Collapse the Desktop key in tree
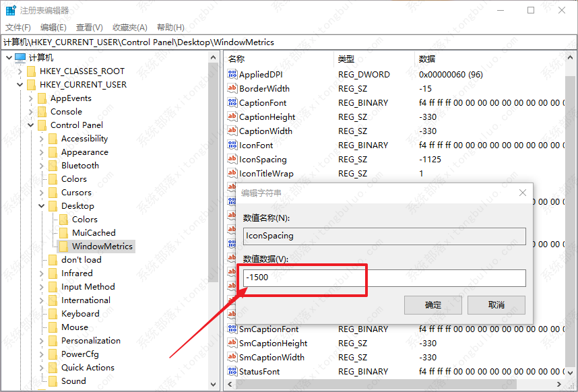 click(41, 206)
